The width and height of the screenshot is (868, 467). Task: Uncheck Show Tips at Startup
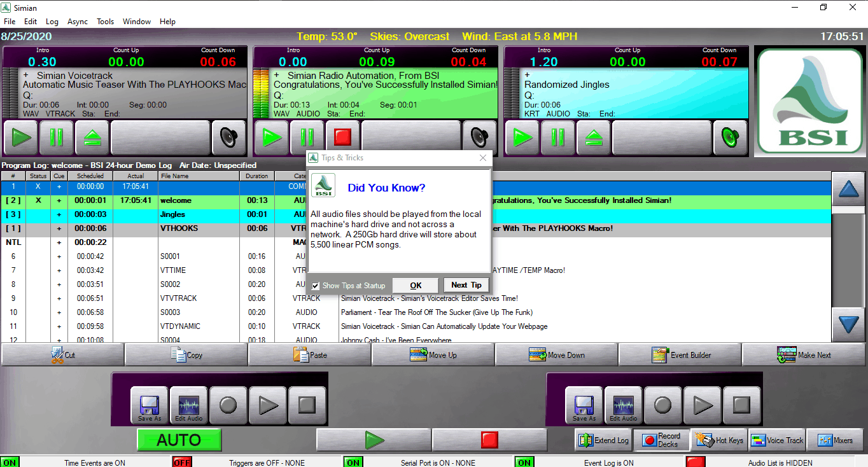tap(316, 286)
